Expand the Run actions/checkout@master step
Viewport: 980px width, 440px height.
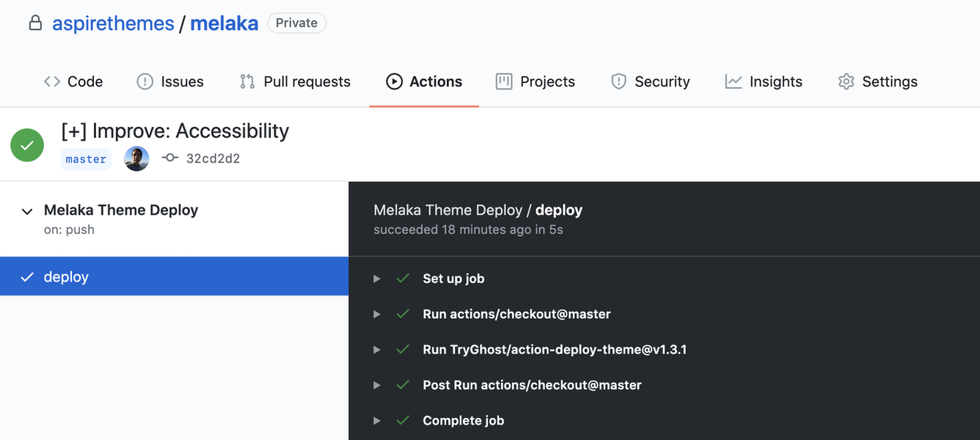[x=377, y=314]
